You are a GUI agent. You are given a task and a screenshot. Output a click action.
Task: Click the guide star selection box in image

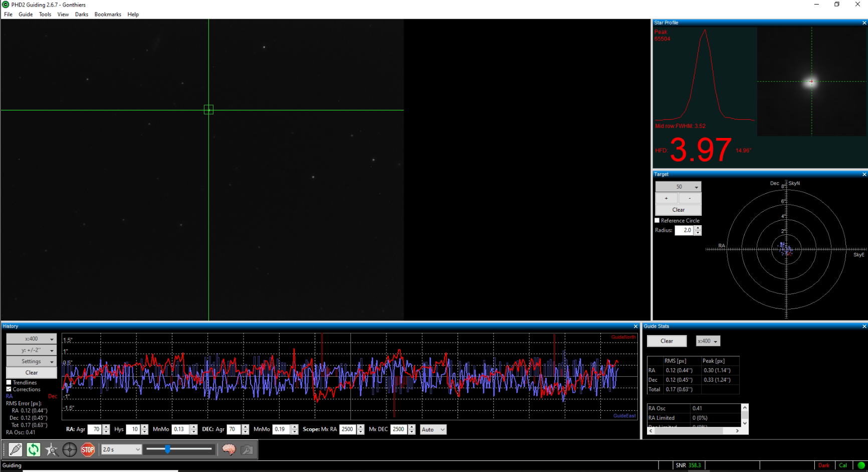tap(208, 109)
